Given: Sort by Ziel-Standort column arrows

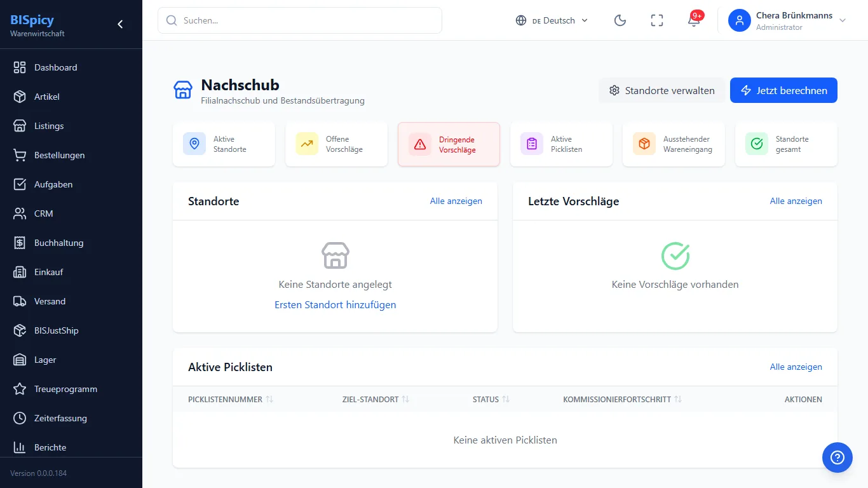Looking at the screenshot, I should [x=405, y=400].
